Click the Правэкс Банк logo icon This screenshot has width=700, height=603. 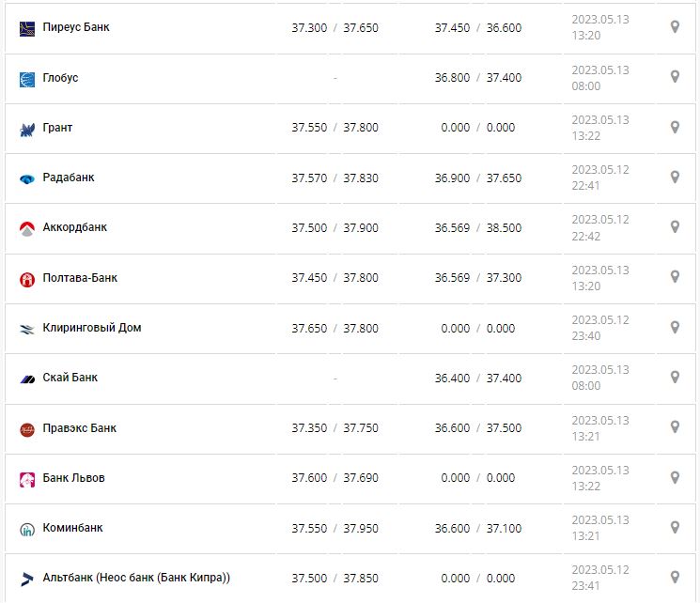(x=27, y=429)
